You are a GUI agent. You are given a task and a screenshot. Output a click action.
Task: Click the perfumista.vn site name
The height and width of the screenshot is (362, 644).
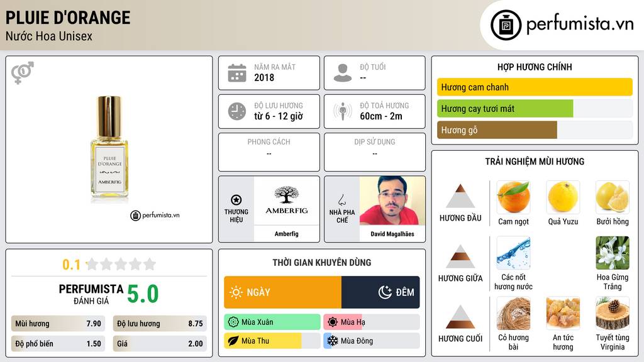click(580, 25)
